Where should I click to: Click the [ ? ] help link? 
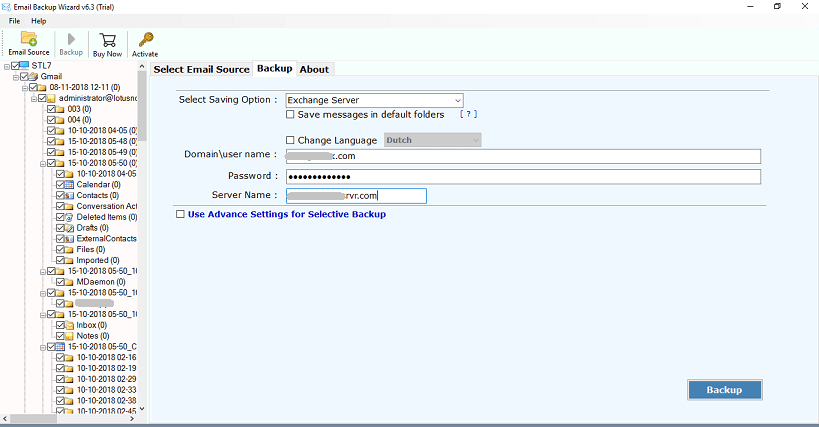click(x=469, y=114)
